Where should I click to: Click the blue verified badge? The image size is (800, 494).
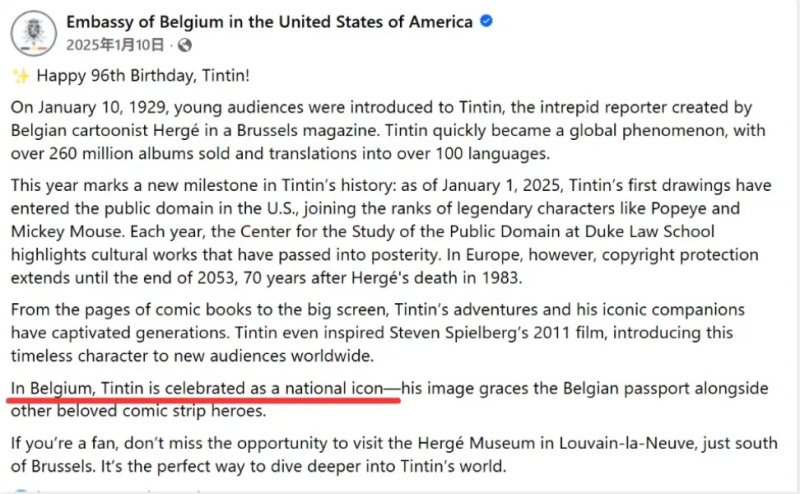486,22
